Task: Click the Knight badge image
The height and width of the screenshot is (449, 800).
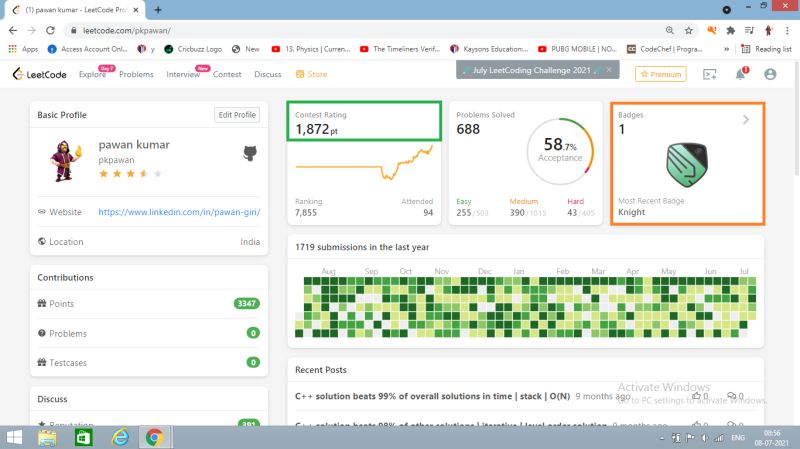Action: tap(687, 164)
